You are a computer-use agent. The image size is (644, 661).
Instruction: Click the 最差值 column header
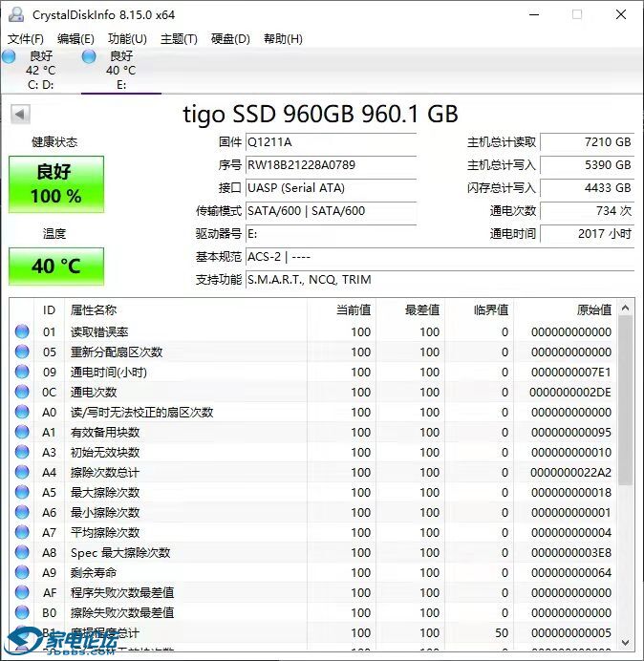(x=410, y=310)
